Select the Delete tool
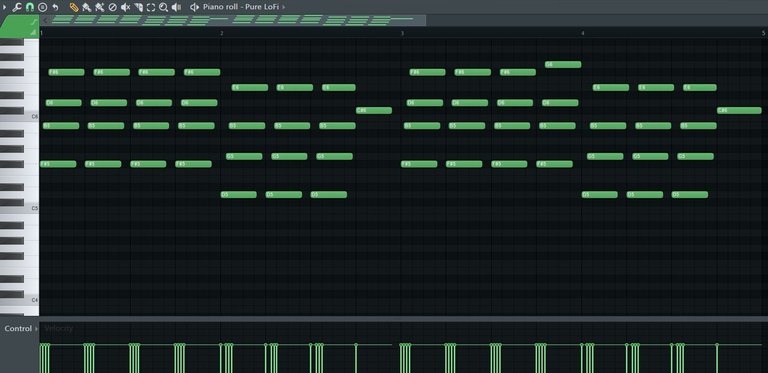The image size is (768, 373). [112, 7]
